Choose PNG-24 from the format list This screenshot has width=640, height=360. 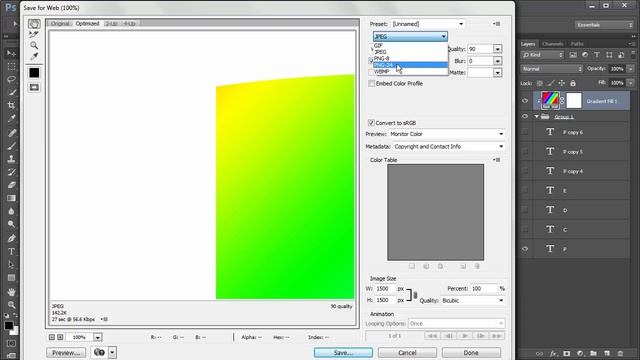[410, 65]
